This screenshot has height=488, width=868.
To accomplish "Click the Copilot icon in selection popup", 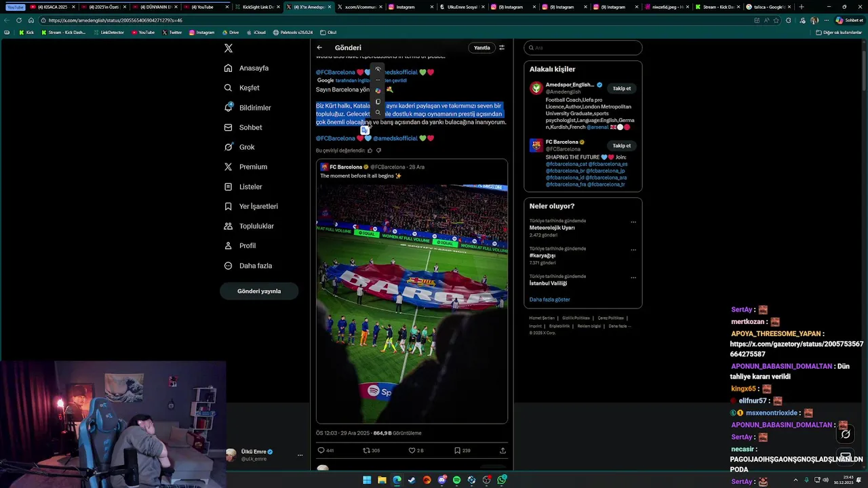I will coord(378,91).
